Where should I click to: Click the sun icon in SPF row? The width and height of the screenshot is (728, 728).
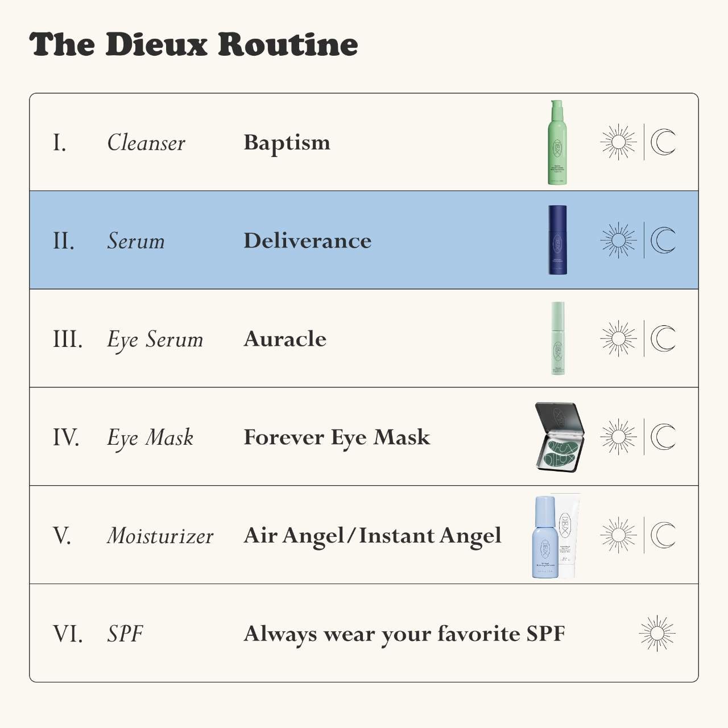657,634
